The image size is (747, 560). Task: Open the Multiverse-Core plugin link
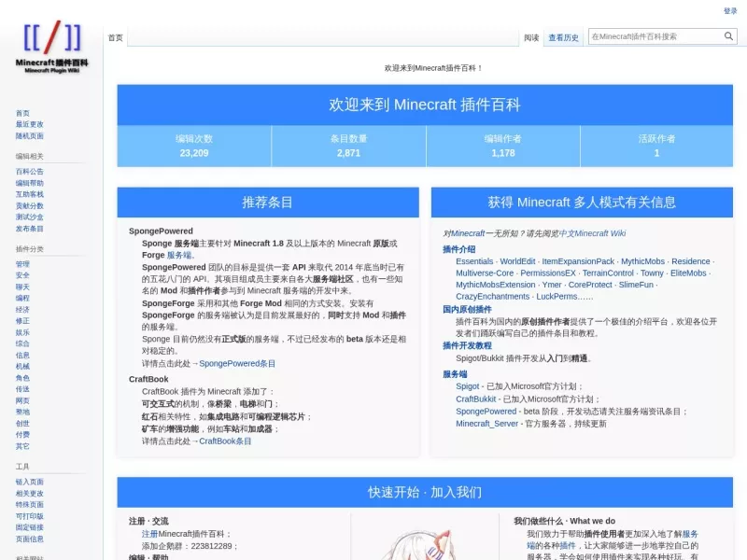click(485, 273)
